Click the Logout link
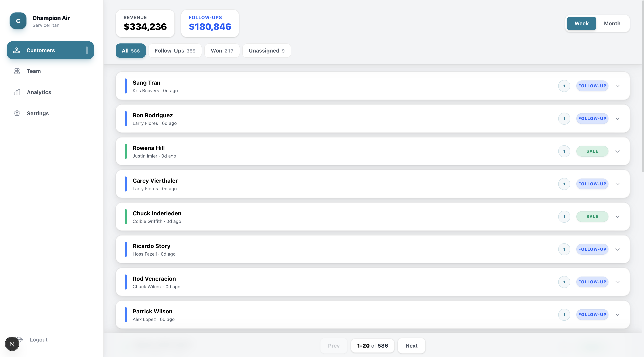 coord(39,340)
